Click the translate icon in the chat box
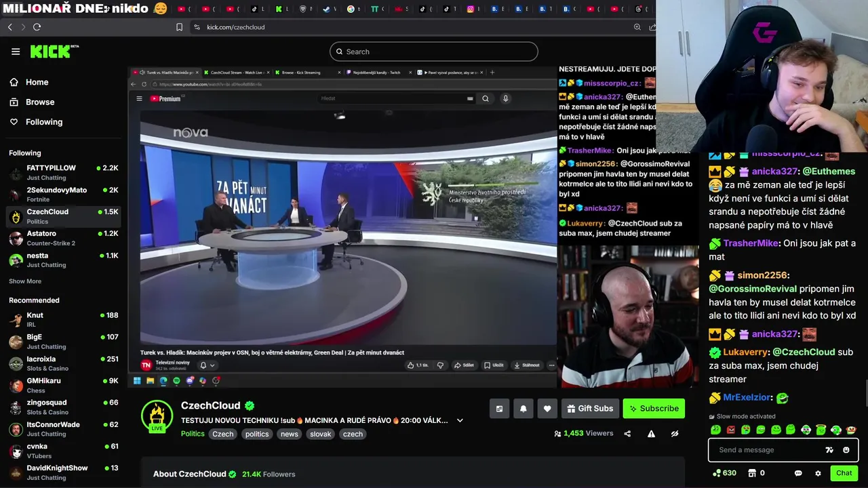The image size is (868, 488). point(829,450)
